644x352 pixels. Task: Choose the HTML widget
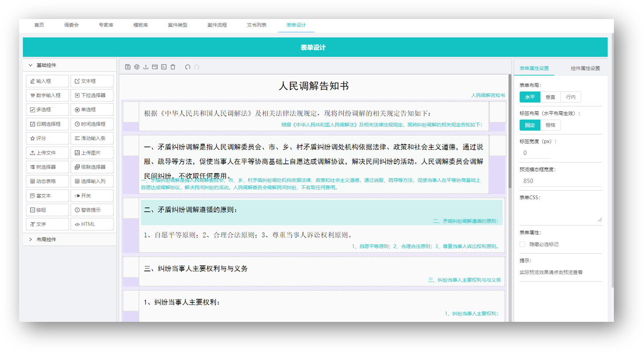click(x=92, y=224)
